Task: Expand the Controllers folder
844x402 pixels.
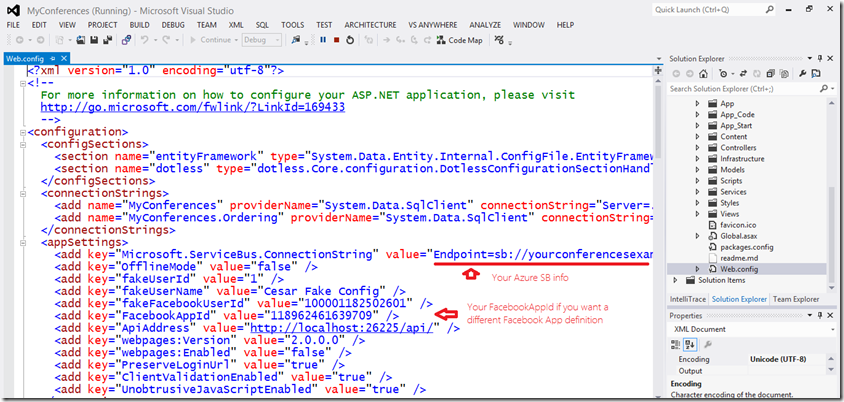Action: click(699, 147)
